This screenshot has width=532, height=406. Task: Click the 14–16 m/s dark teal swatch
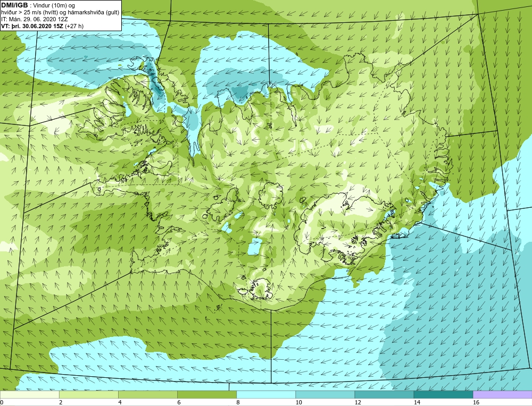click(443, 394)
